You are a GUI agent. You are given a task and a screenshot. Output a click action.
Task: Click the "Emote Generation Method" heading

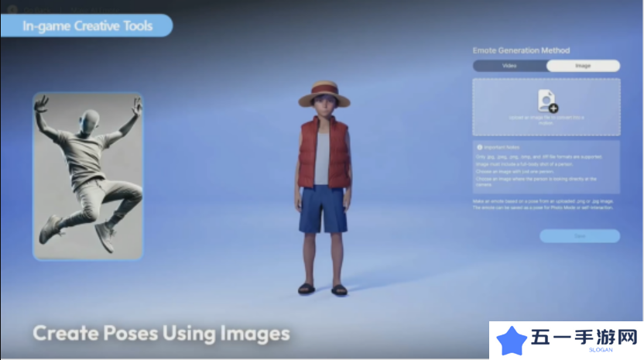pyautogui.click(x=521, y=50)
